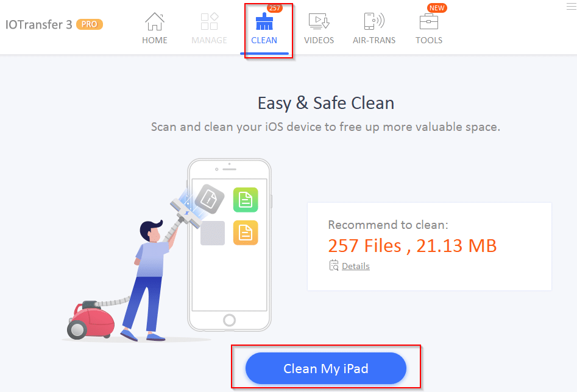Open the hamburger menu icon

pyautogui.click(x=571, y=6)
